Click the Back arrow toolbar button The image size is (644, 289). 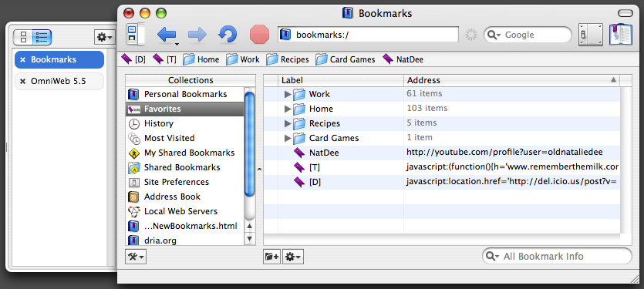click(166, 35)
